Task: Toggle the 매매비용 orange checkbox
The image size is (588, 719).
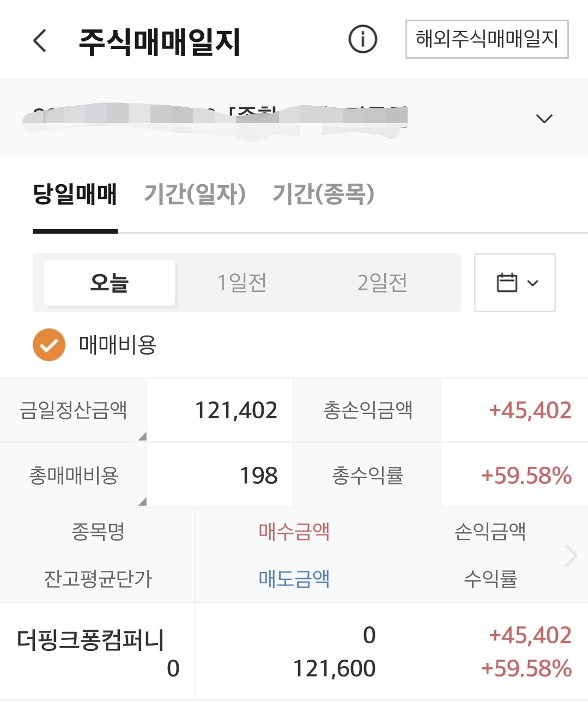Action: tap(49, 345)
